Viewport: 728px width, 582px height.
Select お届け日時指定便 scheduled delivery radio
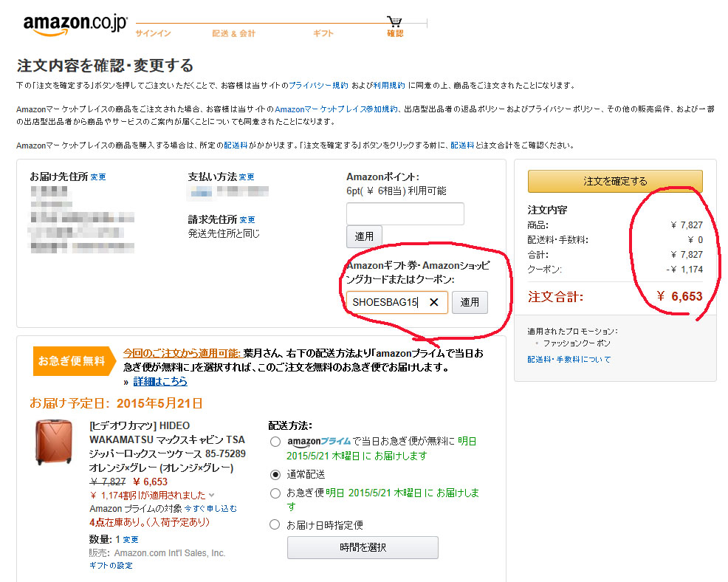coord(275,525)
